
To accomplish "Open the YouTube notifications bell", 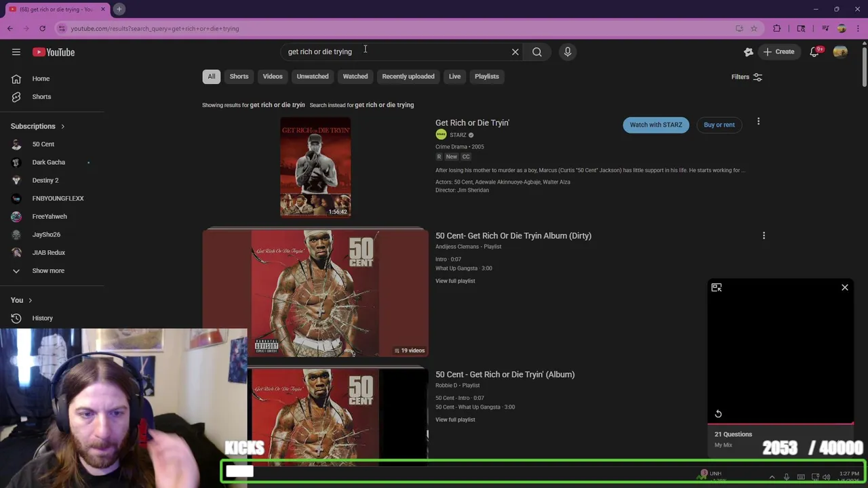I will pos(814,52).
